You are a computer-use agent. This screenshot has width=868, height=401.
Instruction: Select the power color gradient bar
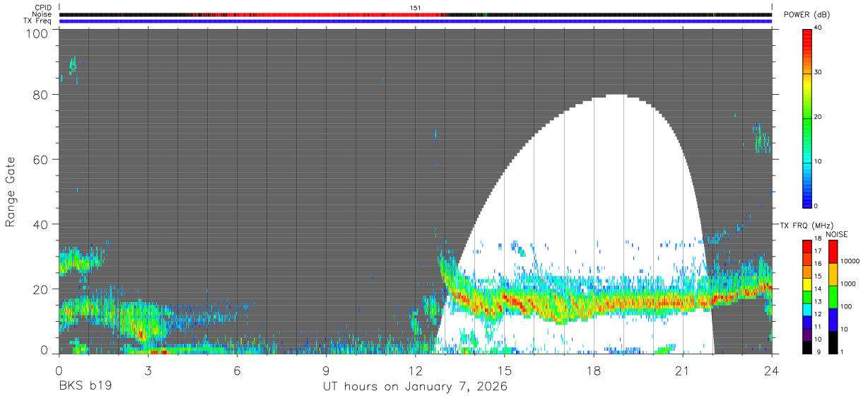click(807, 117)
